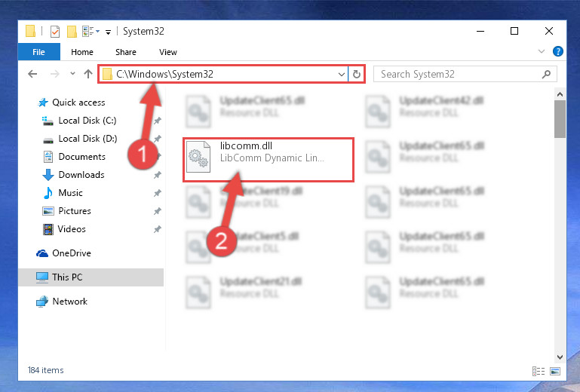Select the libcomm.dll file icon
This screenshot has height=392, width=580.
point(198,157)
